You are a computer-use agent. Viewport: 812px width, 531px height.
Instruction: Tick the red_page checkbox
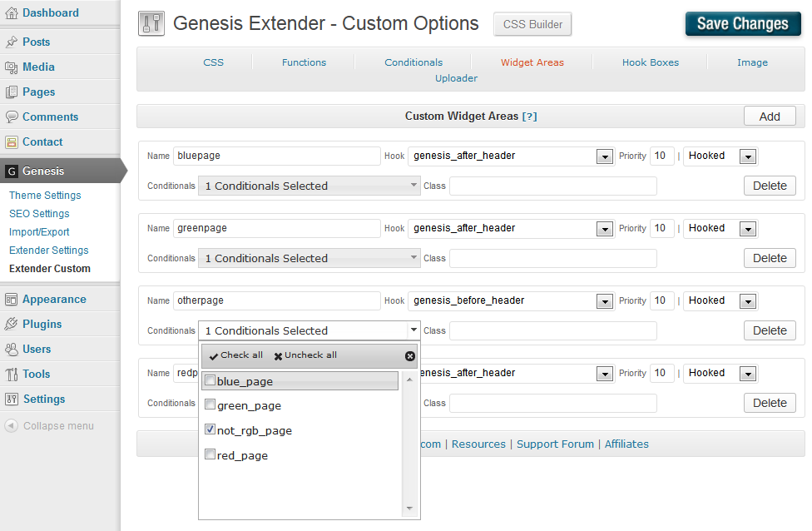210,454
